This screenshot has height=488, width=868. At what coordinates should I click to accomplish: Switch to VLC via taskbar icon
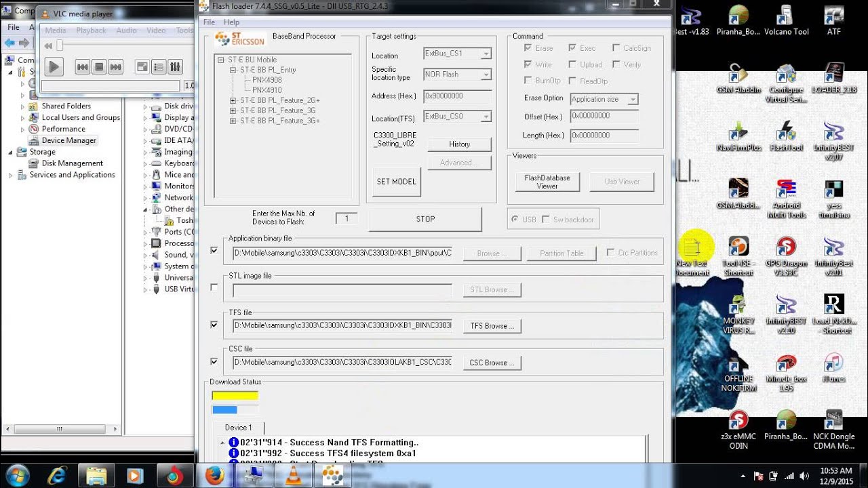293,476
